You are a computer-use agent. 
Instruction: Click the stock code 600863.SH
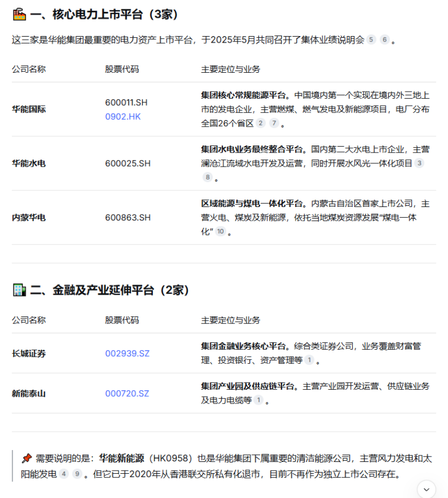pos(128,218)
